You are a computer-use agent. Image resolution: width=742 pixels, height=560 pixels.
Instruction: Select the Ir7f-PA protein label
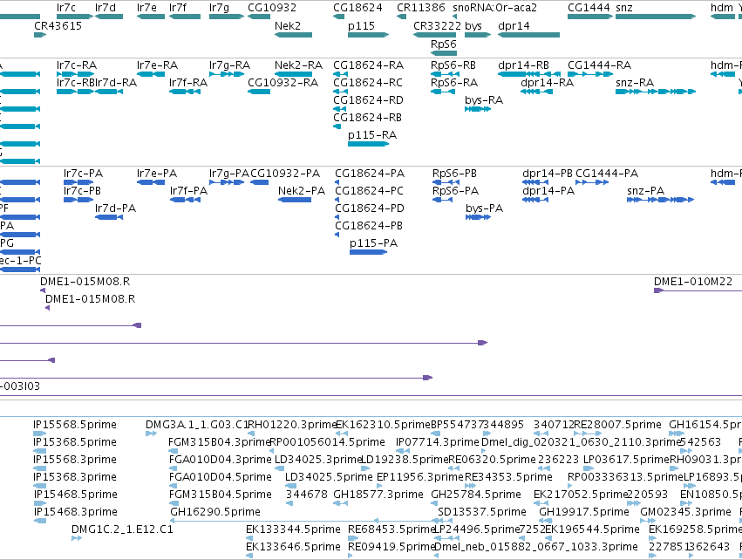pos(189,191)
